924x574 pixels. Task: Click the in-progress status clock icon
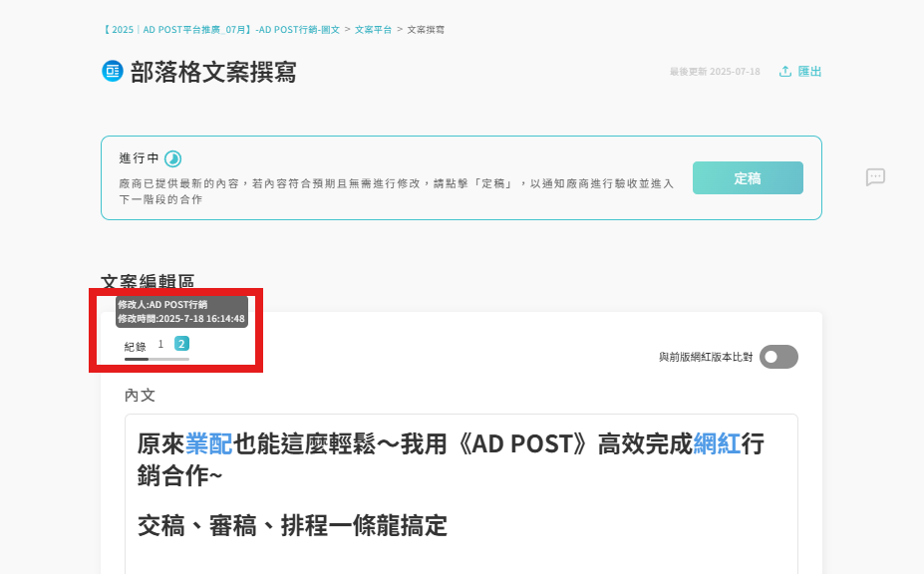[x=172, y=158]
